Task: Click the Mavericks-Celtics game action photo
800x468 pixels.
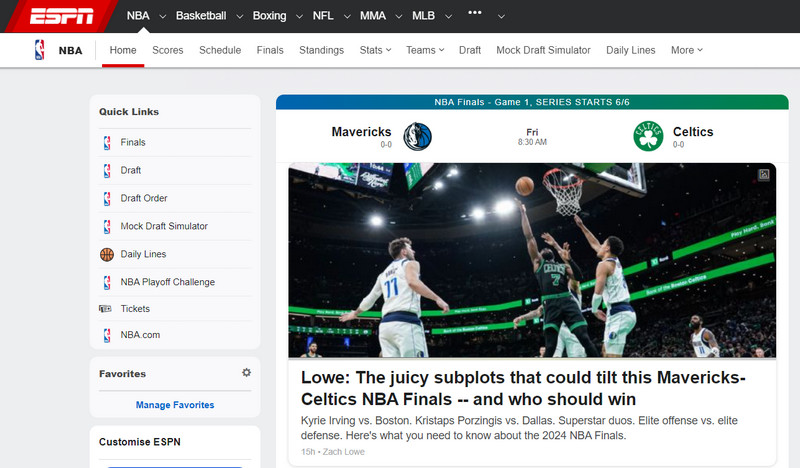Action: [x=532, y=260]
